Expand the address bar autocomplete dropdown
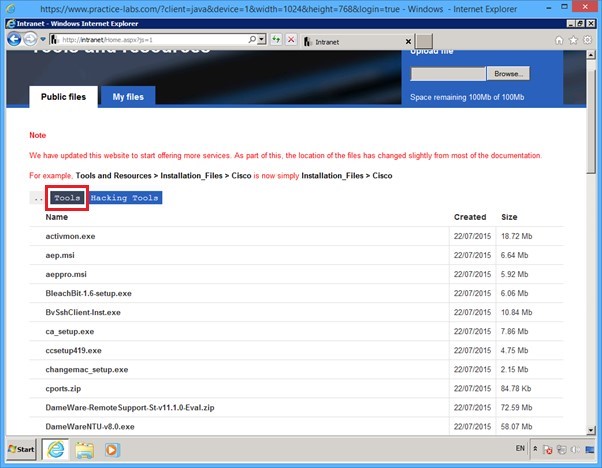Screen dimensions: 602x468 [x=262, y=39]
